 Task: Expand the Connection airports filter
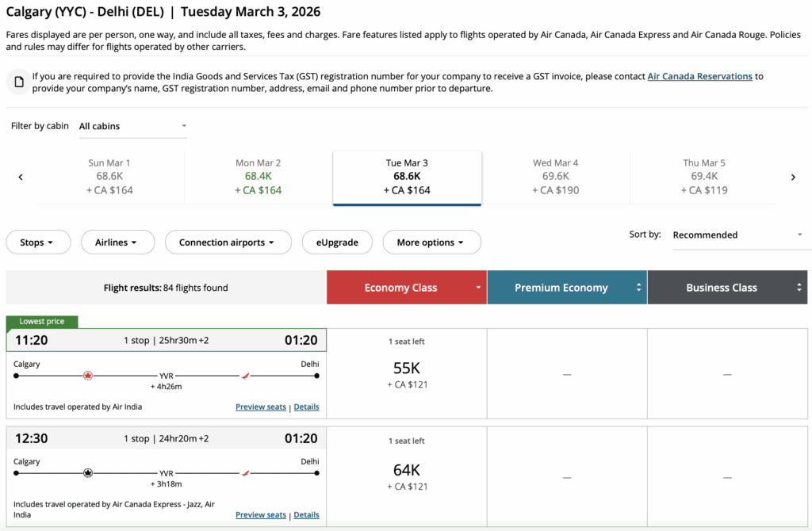[228, 243]
